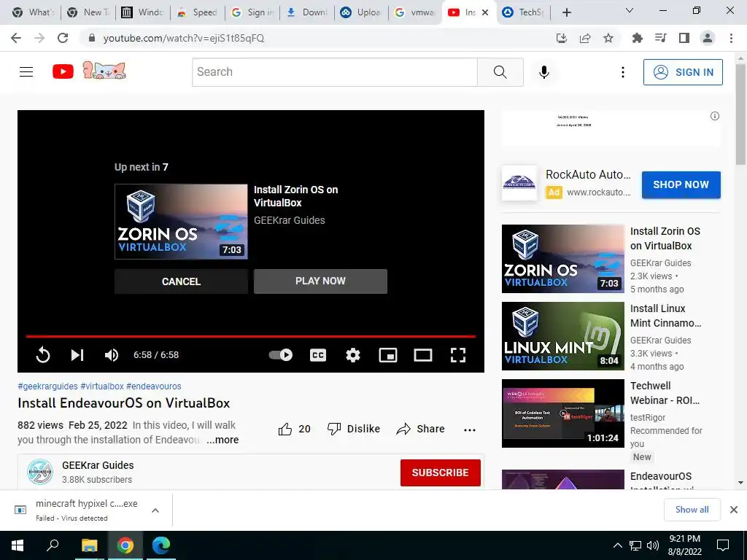Enter full screen mode
The width and height of the screenshot is (747, 560).
pyautogui.click(x=458, y=355)
